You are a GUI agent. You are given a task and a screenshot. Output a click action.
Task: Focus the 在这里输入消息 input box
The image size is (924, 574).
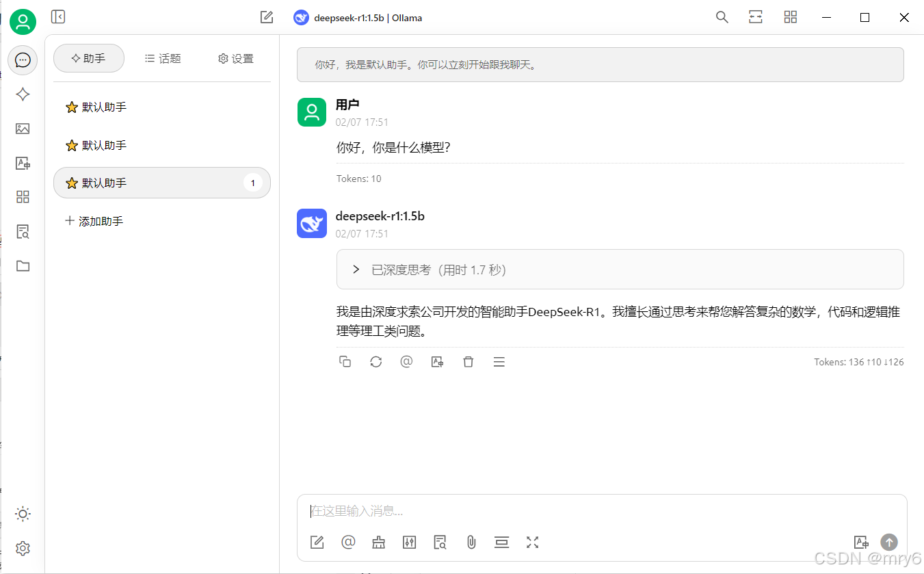point(602,511)
